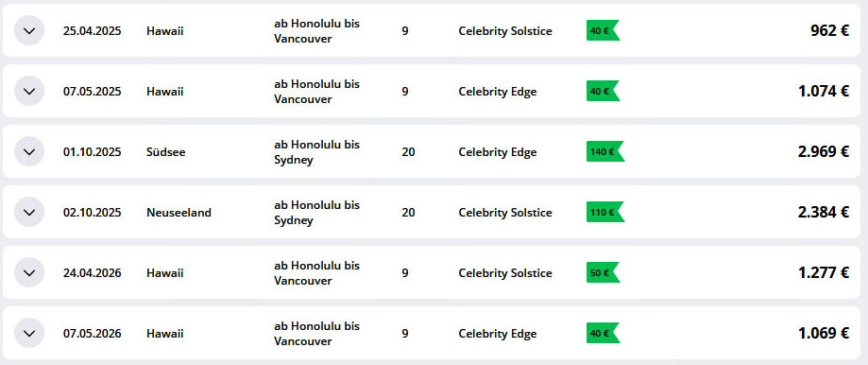Click Celebrity Solstice on the 24.04.2026 row
868x365 pixels.
pos(505,273)
